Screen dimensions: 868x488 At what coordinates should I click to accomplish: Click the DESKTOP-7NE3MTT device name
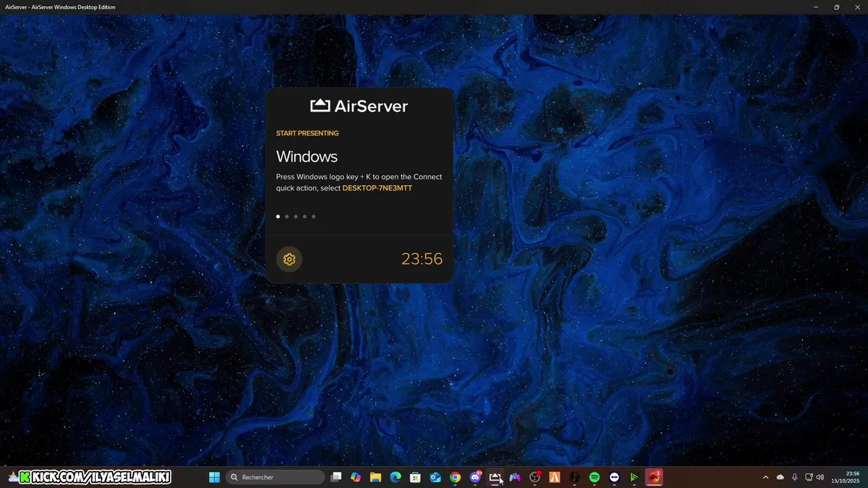click(377, 188)
